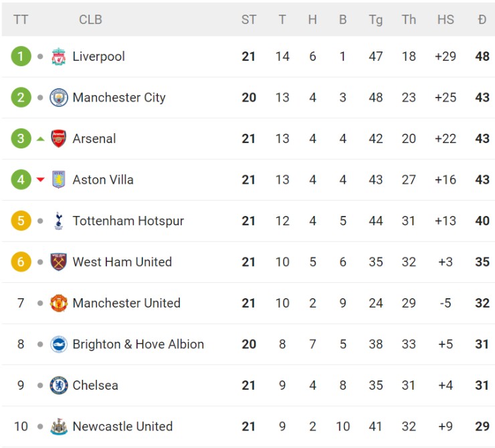Click the Newcastle United crest icon
Image resolution: width=495 pixels, height=448 pixels.
(x=59, y=427)
